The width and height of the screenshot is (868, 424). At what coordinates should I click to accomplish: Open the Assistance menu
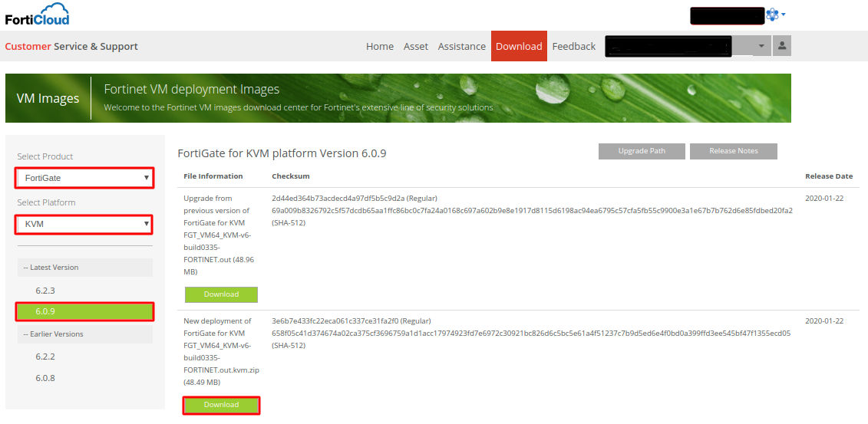[461, 46]
